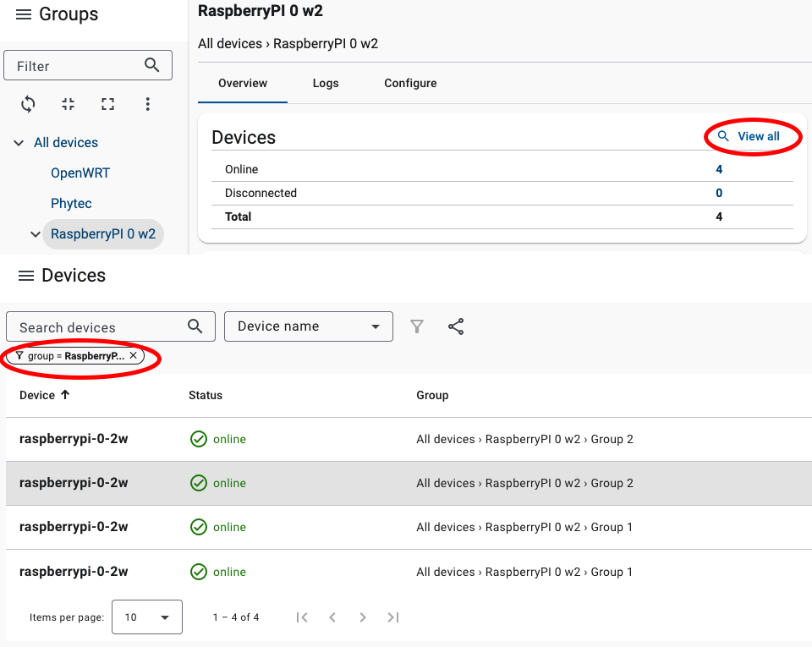
Task: Share the filtered device list
Action: (456, 326)
